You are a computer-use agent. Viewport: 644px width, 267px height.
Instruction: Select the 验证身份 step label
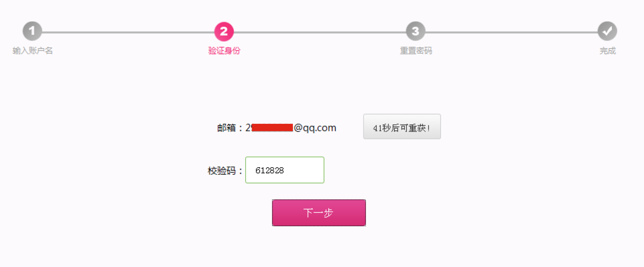click(224, 51)
